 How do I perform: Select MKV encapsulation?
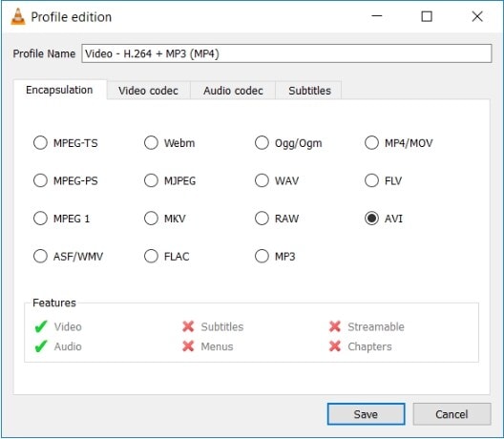pos(165,219)
